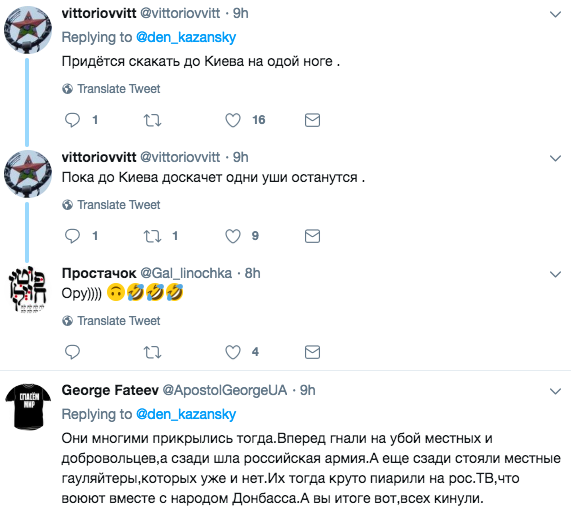Translate Tweet under Простачок's Ору post
The width and height of the screenshot is (571, 507).
pyautogui.click(x=111, y=321)
